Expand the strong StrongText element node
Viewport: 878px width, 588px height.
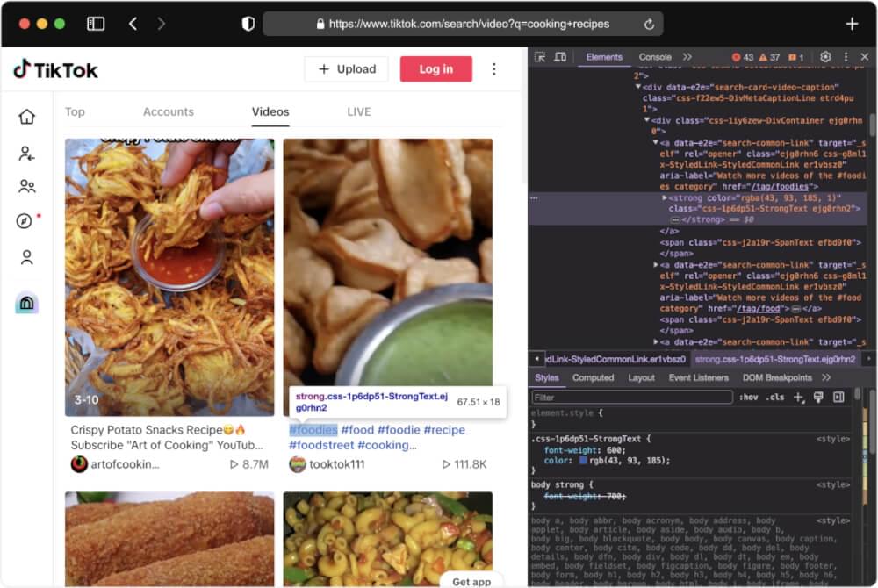pyautogui.click(x=664, y=198)
